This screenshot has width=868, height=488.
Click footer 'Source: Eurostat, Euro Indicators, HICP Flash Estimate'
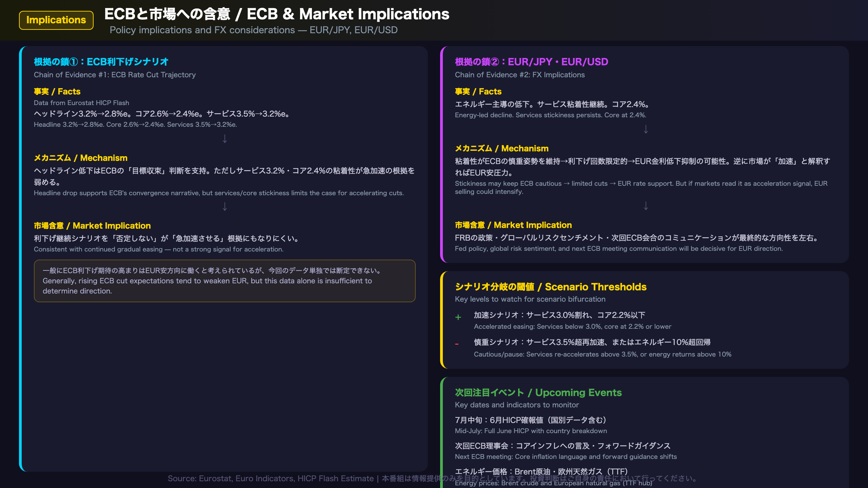point(271,479)
